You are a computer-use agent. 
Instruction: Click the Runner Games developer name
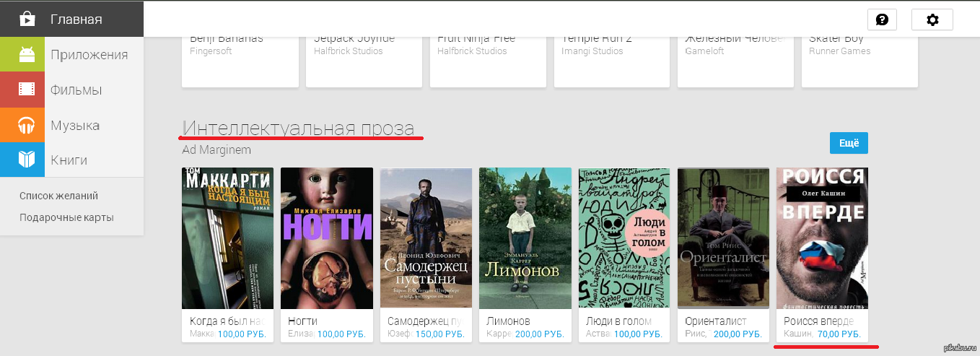tap(840, 51)
